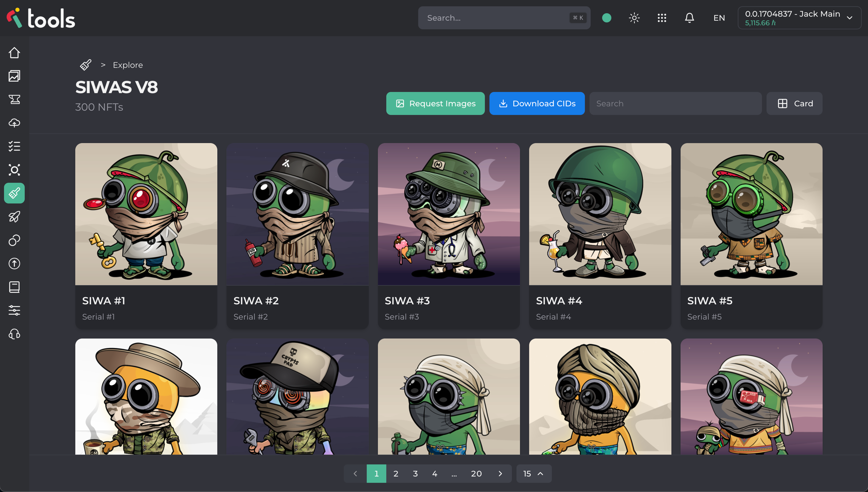Click the Request Images button
The height and width of the screenshot is (492, 868).
[x=435, y=103]
